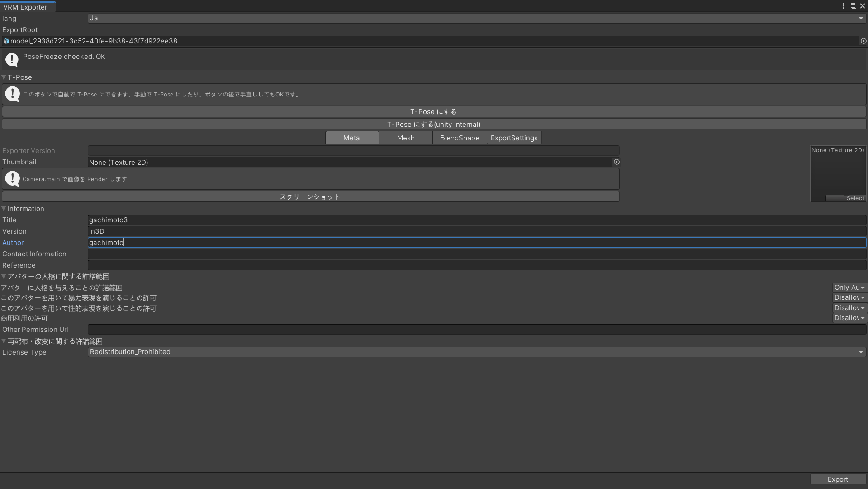
Task: Collapse the Information section
Action: [4, 209]
